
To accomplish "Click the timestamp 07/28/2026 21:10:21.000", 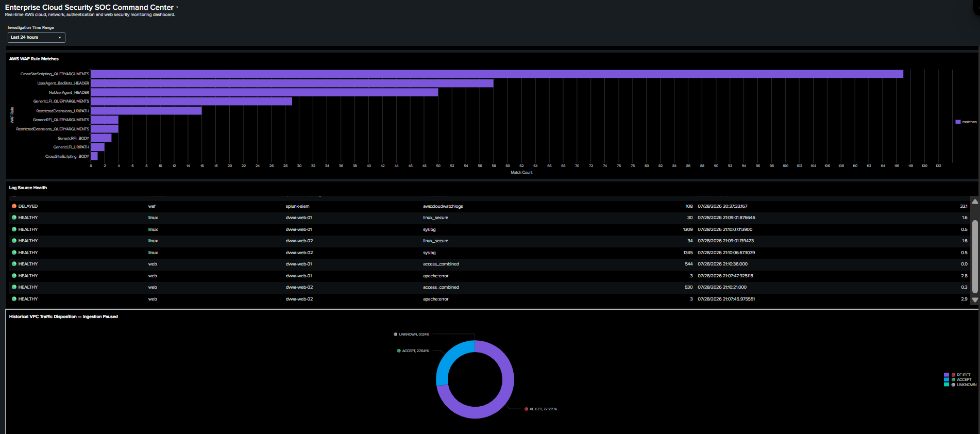I will tap(722, 287).
